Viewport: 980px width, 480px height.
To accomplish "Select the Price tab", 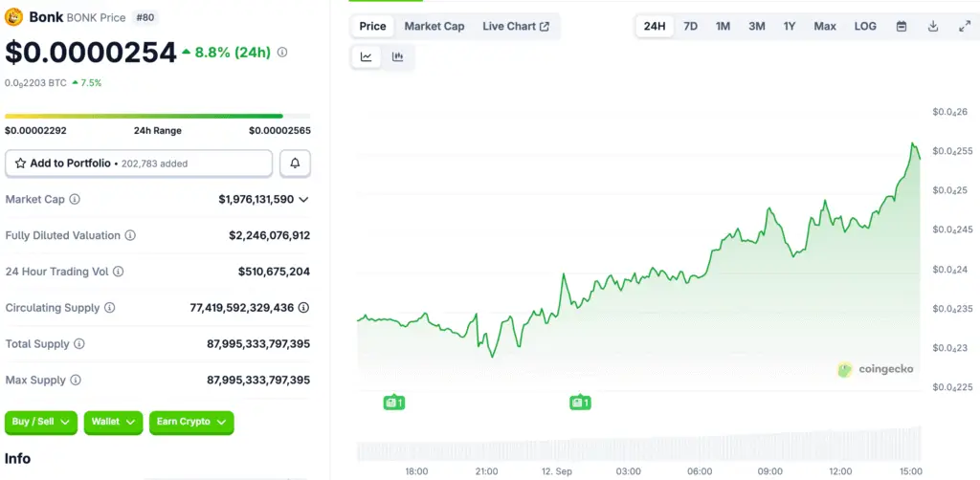I will tap(372, 26).
